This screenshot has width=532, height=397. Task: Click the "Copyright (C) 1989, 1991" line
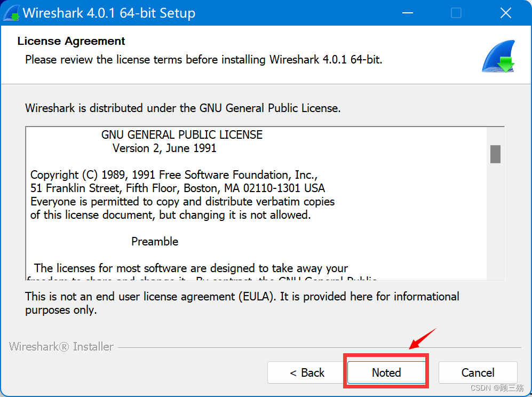[x=174, y=174]
